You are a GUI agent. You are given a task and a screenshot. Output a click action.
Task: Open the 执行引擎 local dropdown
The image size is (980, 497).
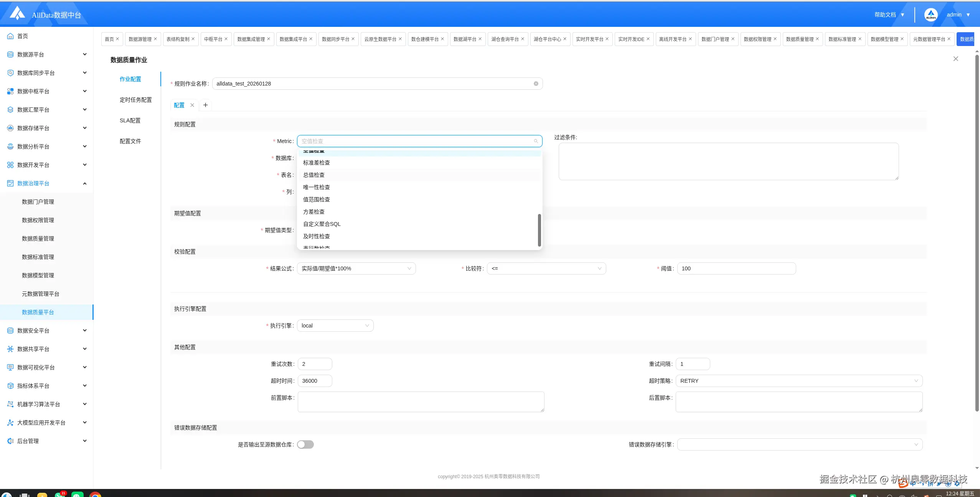pyautogui.click(x=335, y=326)
